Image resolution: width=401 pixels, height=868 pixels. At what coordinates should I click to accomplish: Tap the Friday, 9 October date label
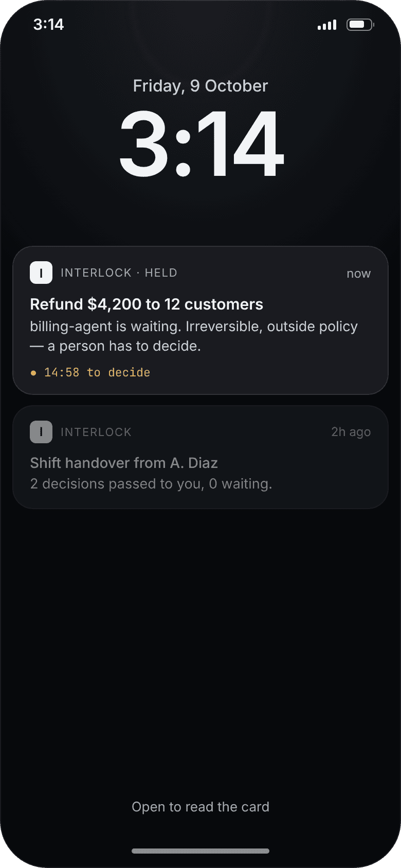click(200, 86)
